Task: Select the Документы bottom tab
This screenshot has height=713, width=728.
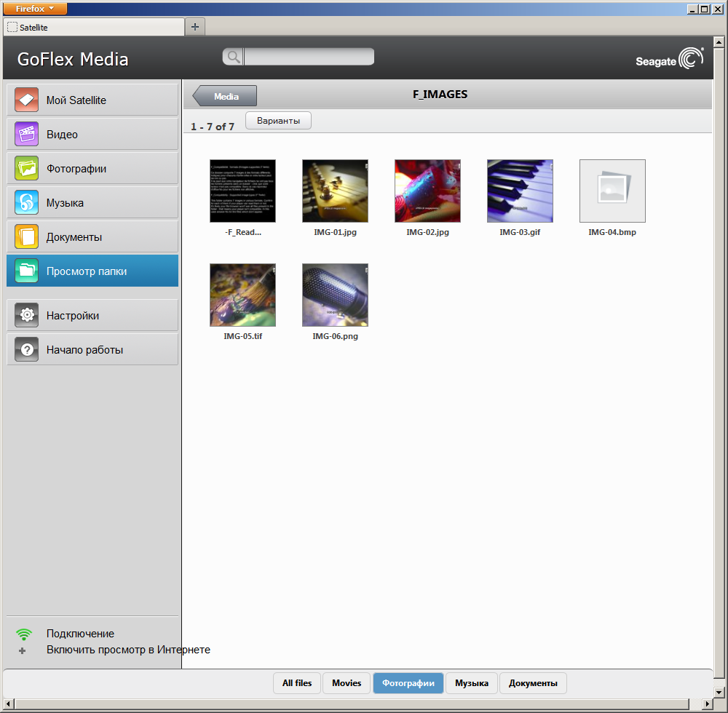Action: pyautogui.click(x=533, y=683)
